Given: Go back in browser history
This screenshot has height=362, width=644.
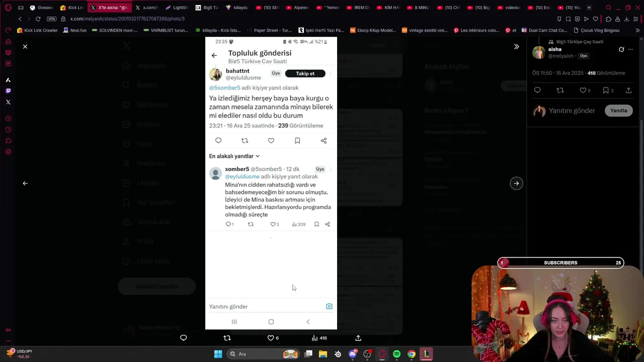Looking at the screenshot, I should click(x=20, y=19).
